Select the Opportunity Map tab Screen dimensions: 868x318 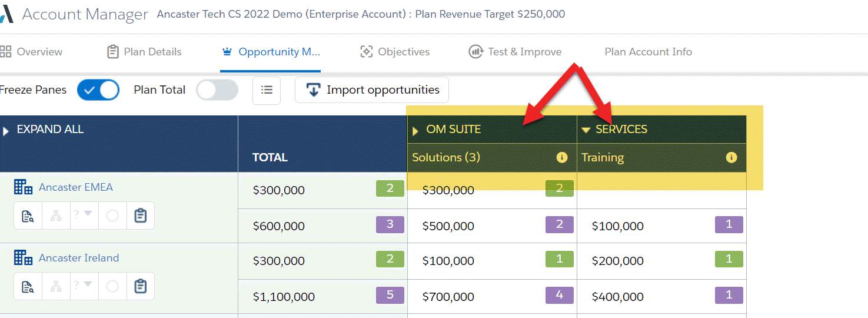tap(271, 52)
